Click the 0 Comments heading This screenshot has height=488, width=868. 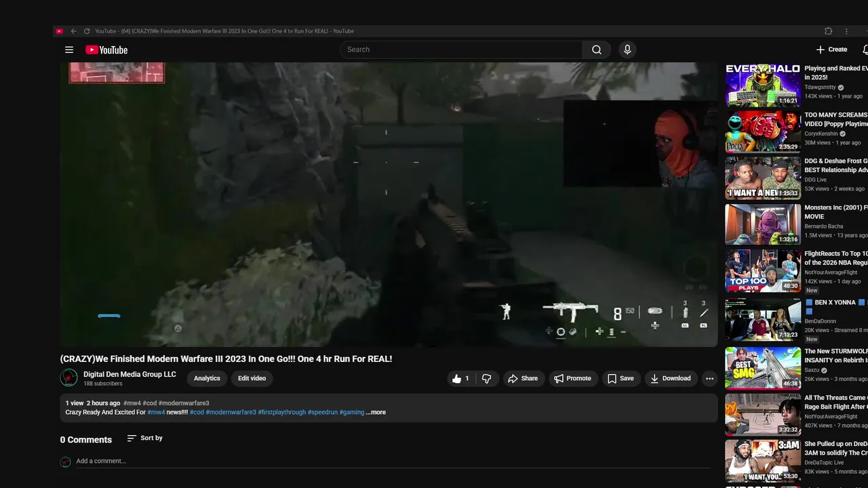click(86, 440)
